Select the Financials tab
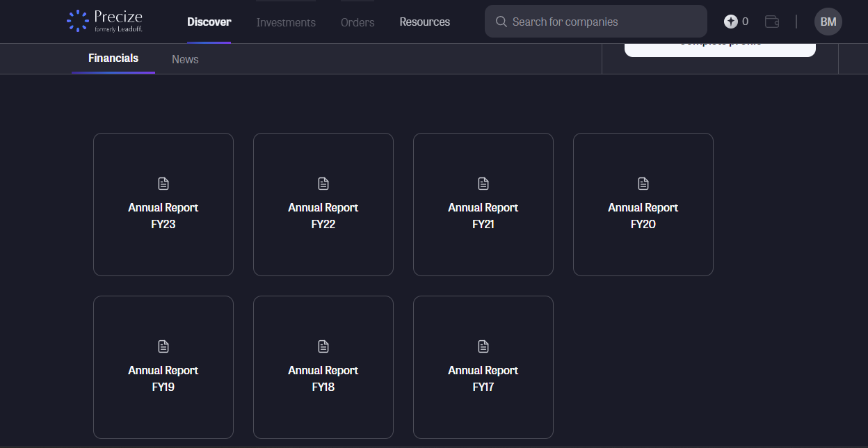 [x=113, y=58]
